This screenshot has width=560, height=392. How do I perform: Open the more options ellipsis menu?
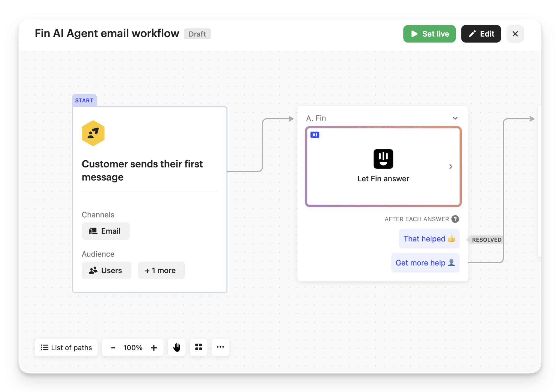click(x=220, y=347)
